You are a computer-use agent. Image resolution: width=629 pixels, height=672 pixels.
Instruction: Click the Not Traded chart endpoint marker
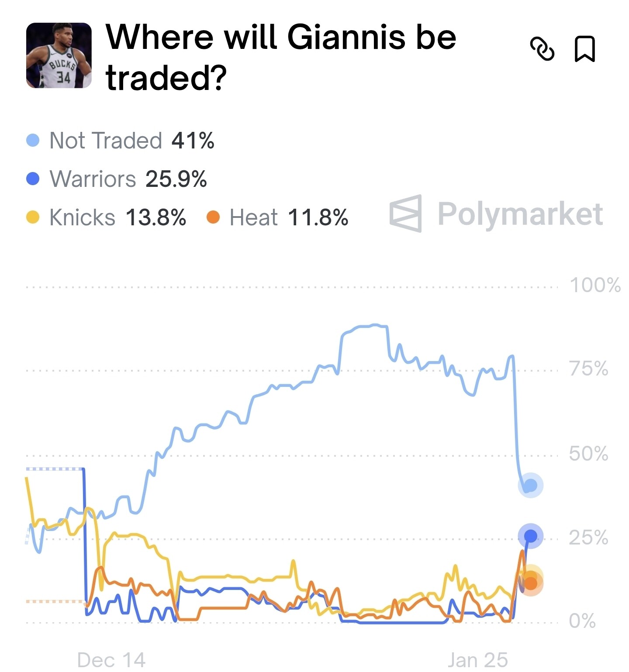530,485
